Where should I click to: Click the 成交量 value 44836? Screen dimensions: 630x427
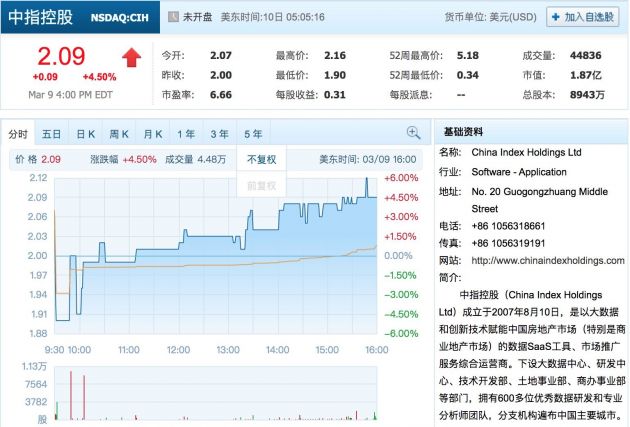(586, 55)
